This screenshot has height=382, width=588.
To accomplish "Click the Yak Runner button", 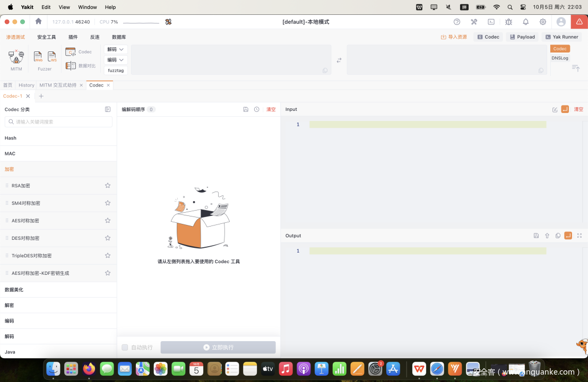I will [561, 37].
